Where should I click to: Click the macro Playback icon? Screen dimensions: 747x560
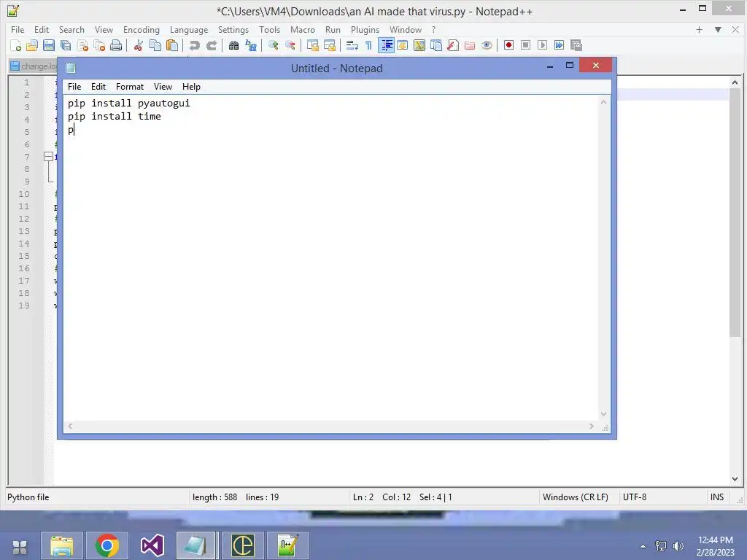pyautogui.click(x=542, y=45)
